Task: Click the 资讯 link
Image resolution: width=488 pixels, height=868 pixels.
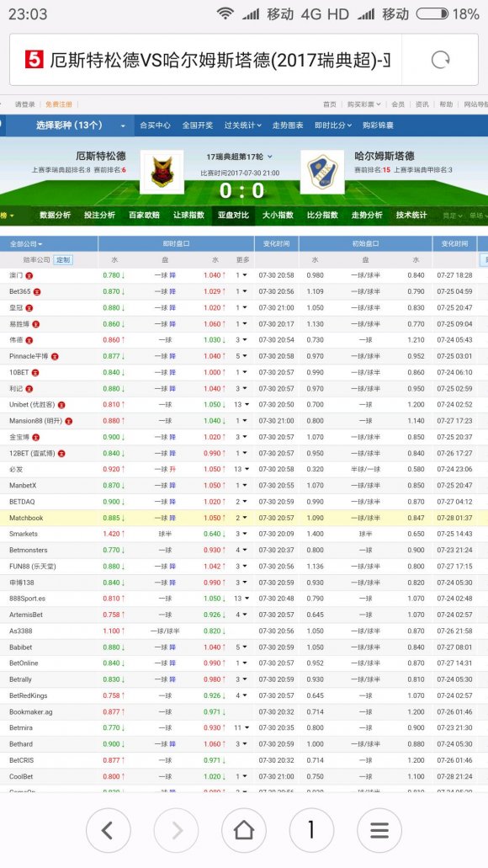Action: point(422,104)
